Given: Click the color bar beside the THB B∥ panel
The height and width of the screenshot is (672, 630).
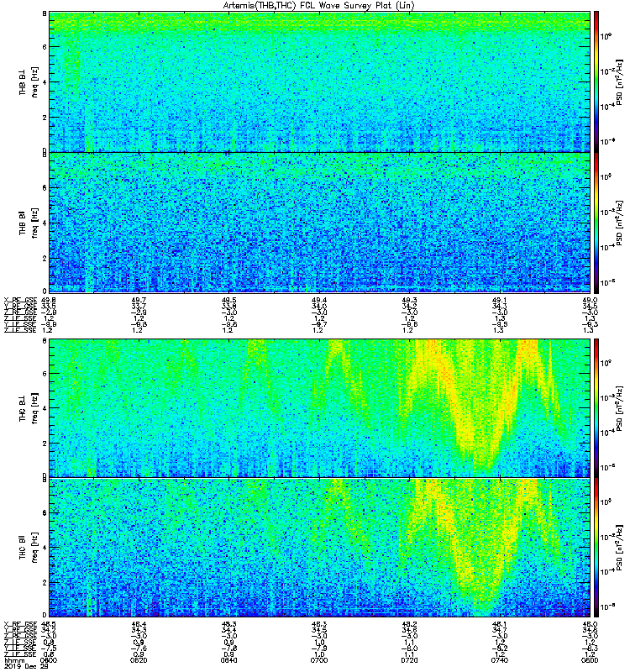Looking at the screenshot, I should pos(596,223).
